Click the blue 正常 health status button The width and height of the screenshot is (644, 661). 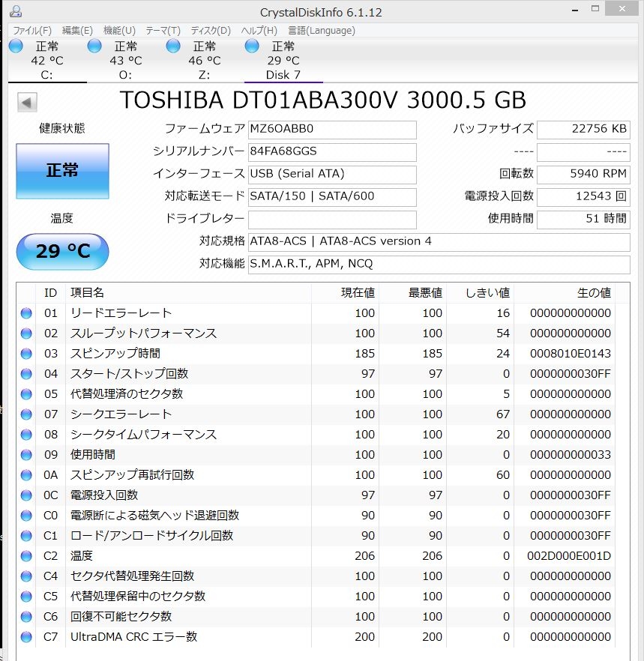tap(62, 171)
